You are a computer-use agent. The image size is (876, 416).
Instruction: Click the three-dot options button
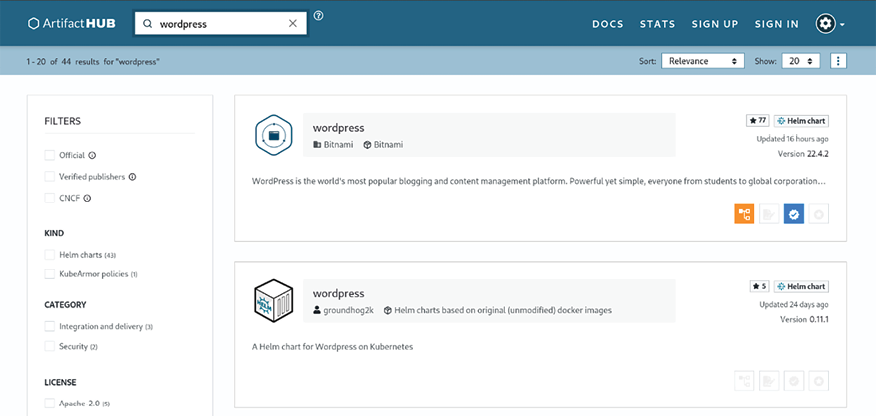pyautogui.click(x=838, y=61)
